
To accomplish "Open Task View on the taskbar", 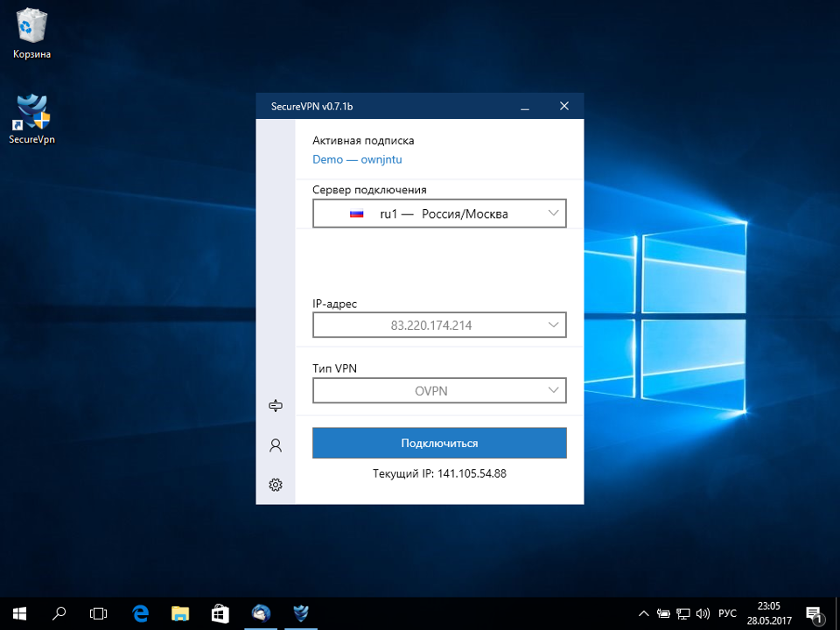I will [99, 613].
